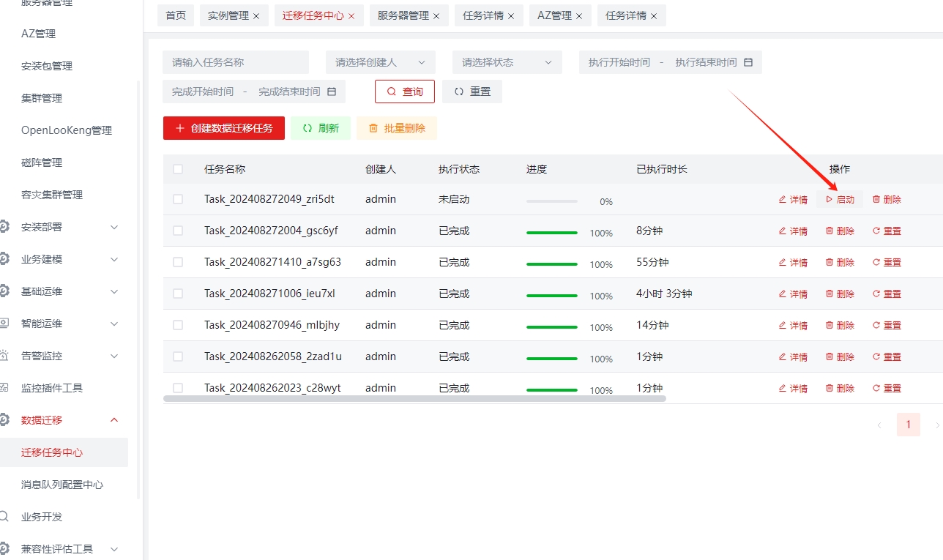This screenshot has width=943, height=560.
Task: Check the box for Task_202408270946_mlbjhy
Action: 178,325
